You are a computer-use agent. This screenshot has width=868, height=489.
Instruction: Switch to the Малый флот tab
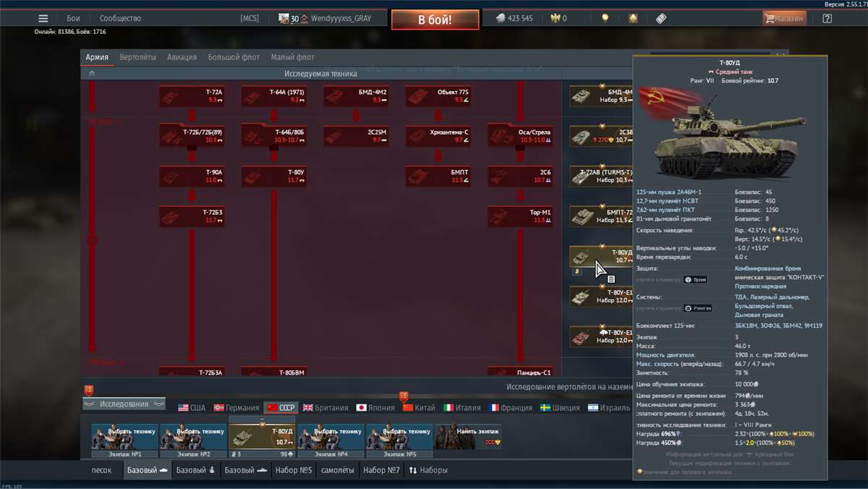point(292,57)
